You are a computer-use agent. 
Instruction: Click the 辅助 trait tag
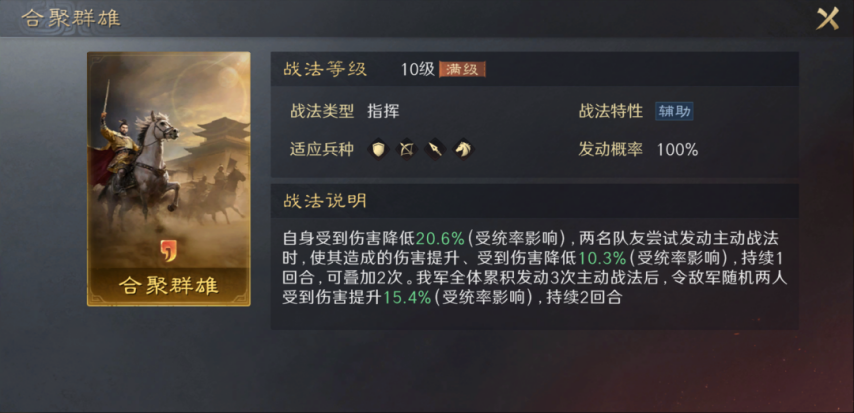click(x=674, y=112)
